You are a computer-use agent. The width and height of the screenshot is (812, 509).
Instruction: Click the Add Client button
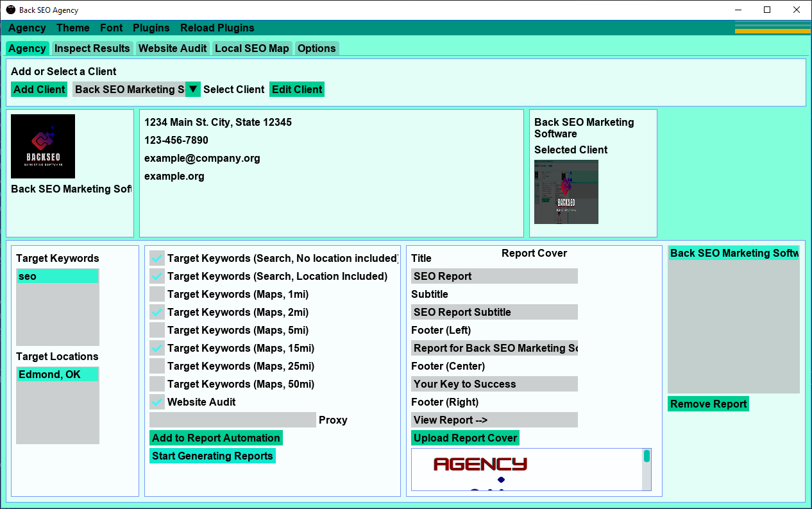coord(39,89)
